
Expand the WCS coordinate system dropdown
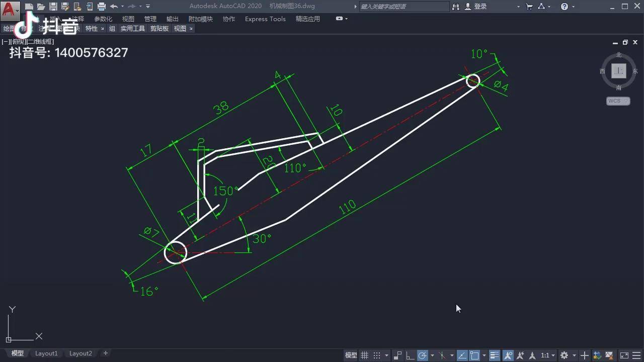(x=618, y=101)
